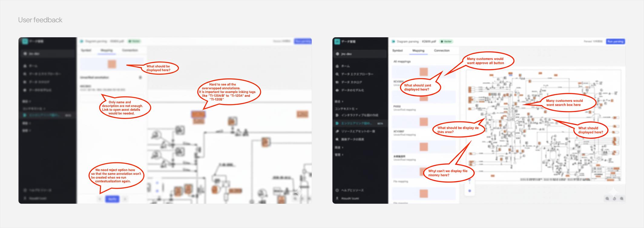Click Run parsing button in left mockup
644x228 pixels.
click(303, 41)
